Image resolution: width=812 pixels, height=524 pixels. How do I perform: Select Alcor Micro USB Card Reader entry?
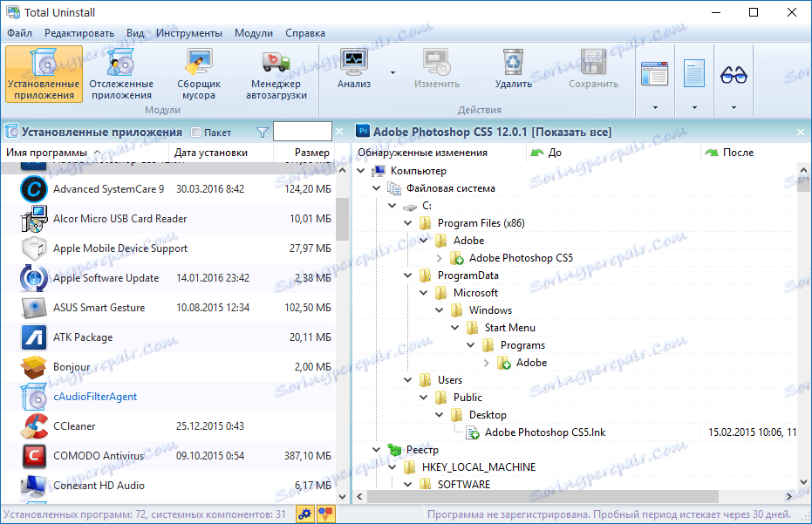pos(168,219)
